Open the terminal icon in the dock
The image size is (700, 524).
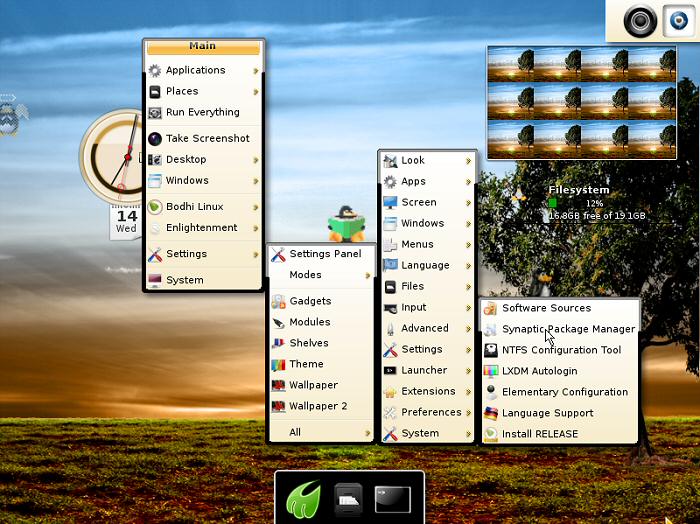pos(392,500)
